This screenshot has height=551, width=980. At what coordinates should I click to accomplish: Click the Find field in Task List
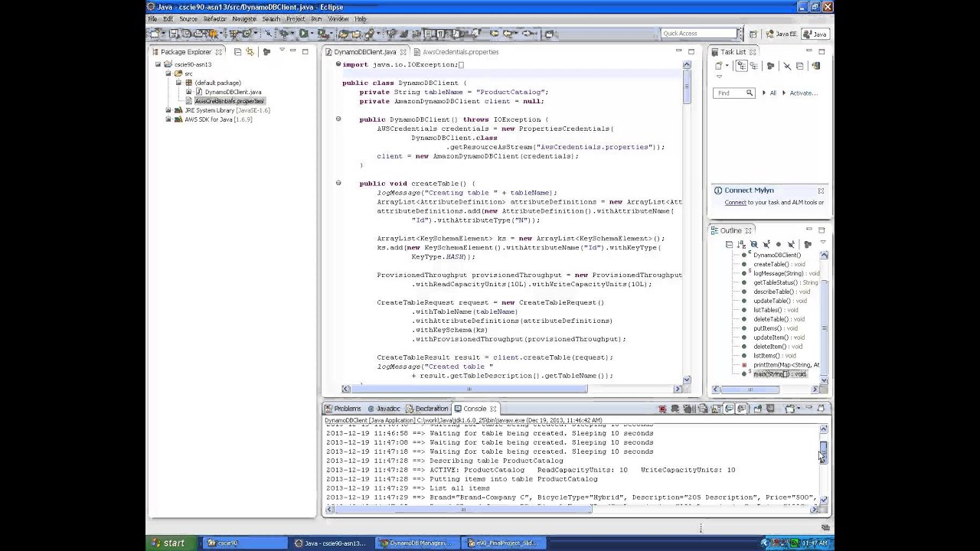(733, 93)
